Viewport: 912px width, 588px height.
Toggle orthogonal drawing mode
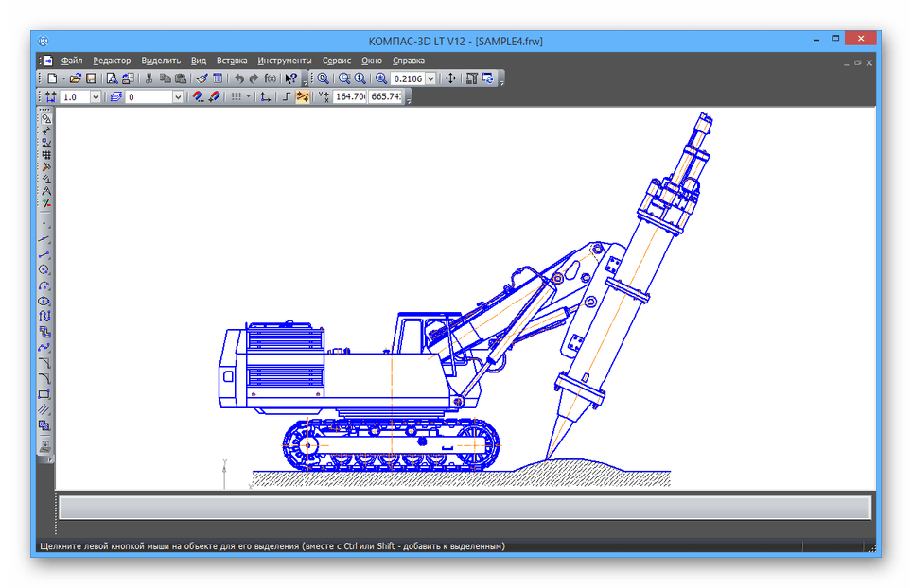pyautogui.click(x=287, y=96)
